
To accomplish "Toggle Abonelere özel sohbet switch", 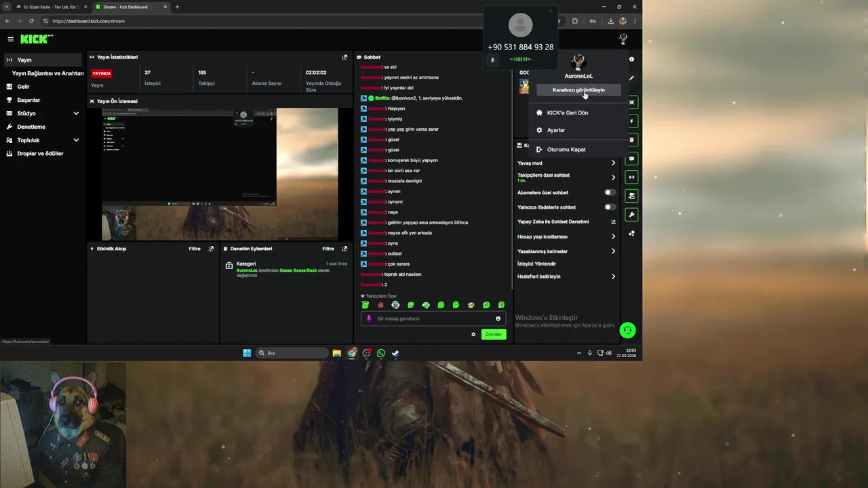I will pos(610,192).
